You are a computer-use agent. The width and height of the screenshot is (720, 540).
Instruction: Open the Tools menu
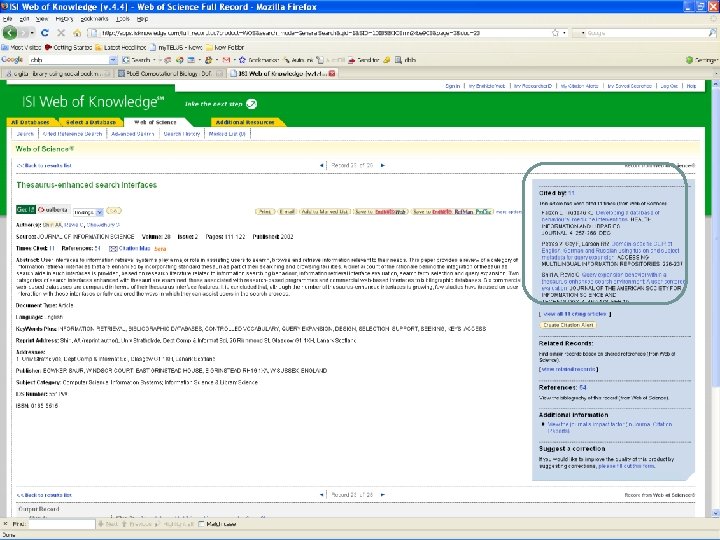click(123, 19)
